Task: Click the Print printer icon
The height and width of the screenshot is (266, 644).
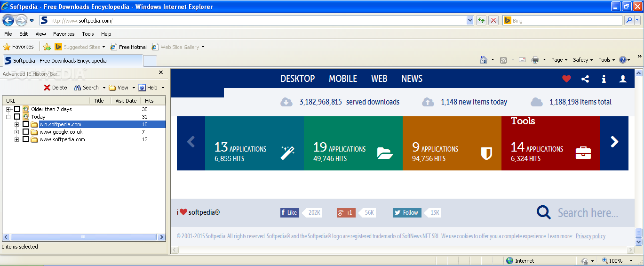Action: coord(535,60)
